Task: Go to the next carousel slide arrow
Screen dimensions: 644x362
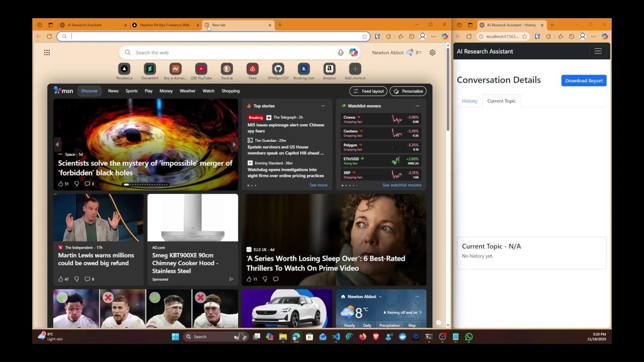Action: 234,144
